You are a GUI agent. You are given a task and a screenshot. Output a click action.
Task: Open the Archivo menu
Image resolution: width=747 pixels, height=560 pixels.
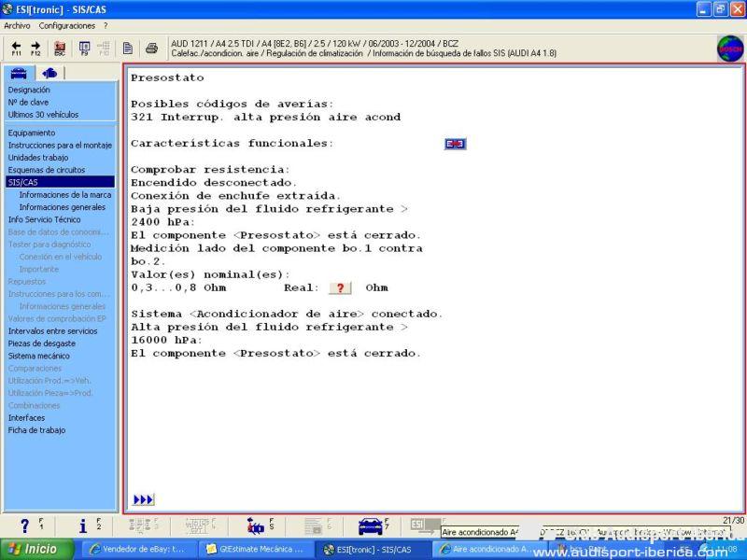click(x=17, y=26)
